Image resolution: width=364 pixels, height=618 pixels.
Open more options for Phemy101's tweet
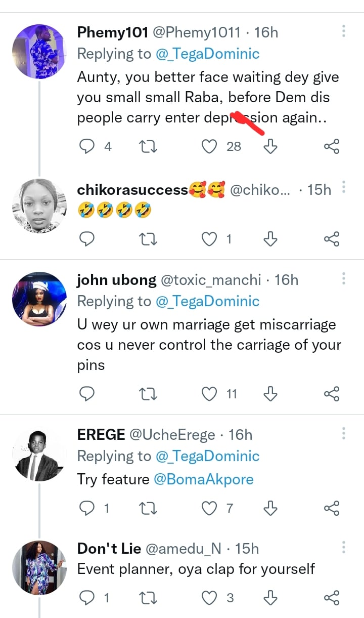coord(344,31)
